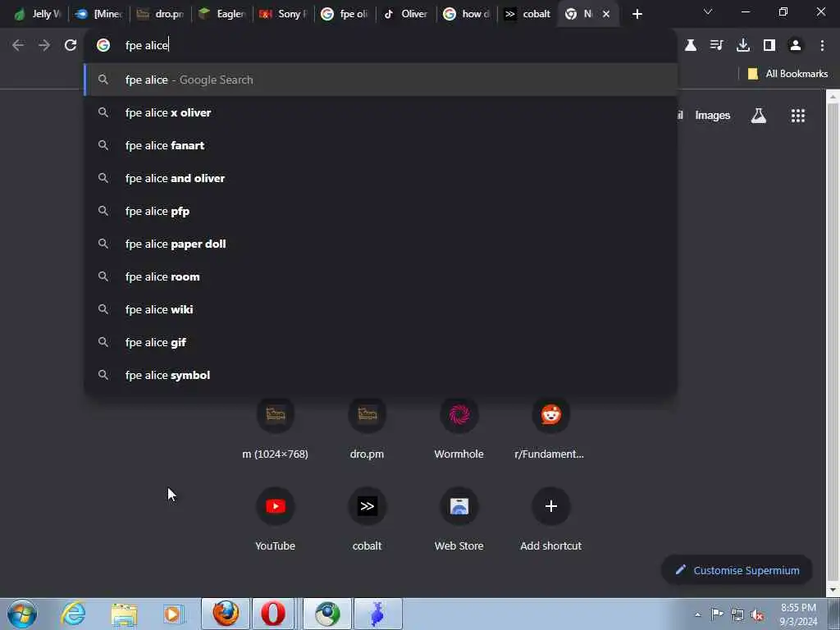Select suggestion fpe alice pfp
This screenshot has height=630, width=840.
(x=381, y=211)
